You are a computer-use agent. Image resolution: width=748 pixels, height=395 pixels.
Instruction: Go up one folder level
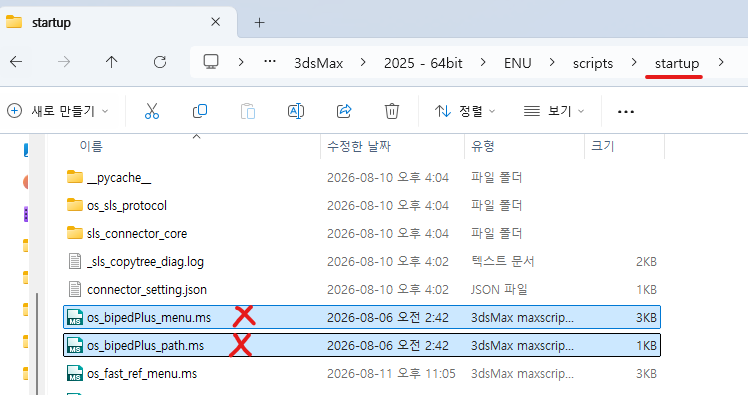coord(112,62)
